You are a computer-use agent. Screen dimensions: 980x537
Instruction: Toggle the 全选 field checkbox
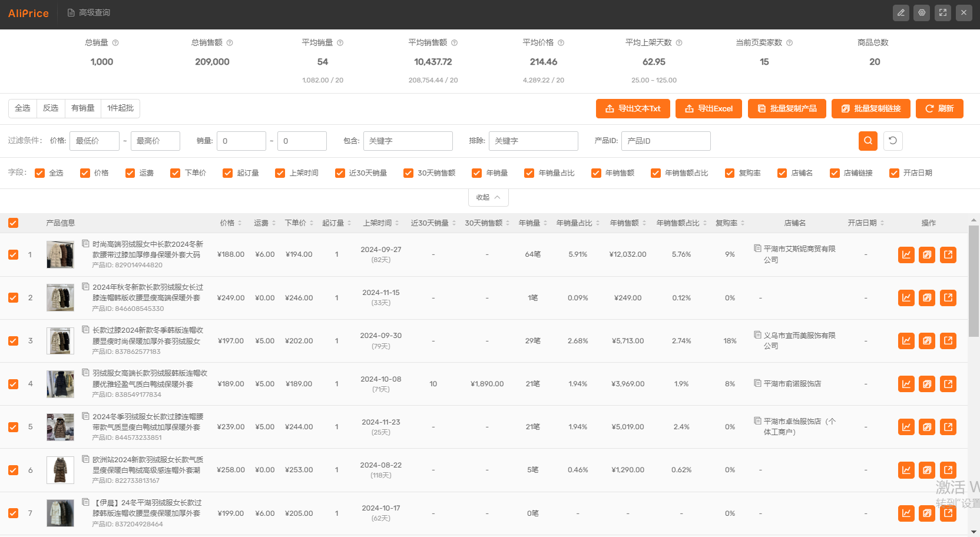click(40, 173)
